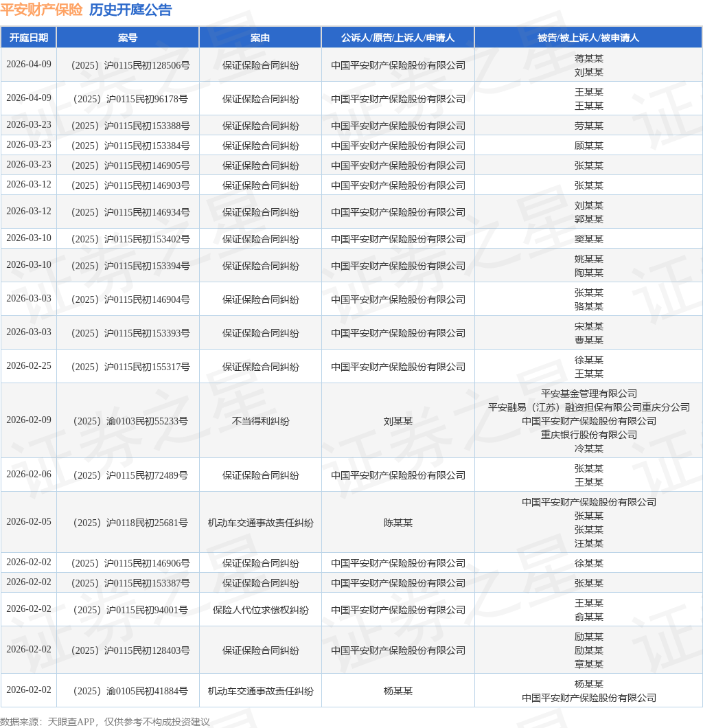Click case number 沪0115民初146903号
The image size is (703, 728).
click(x=130, y=185)
